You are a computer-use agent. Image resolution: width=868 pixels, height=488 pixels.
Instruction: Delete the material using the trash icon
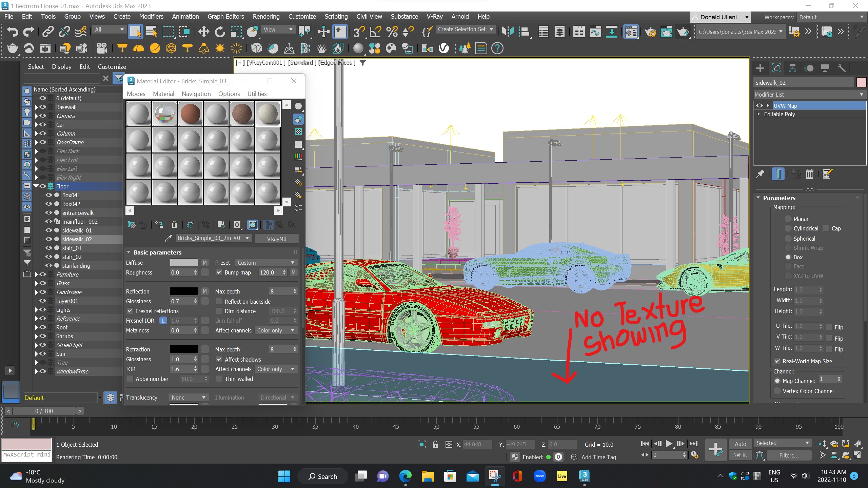pyautogui.click(x=174, y=225)
